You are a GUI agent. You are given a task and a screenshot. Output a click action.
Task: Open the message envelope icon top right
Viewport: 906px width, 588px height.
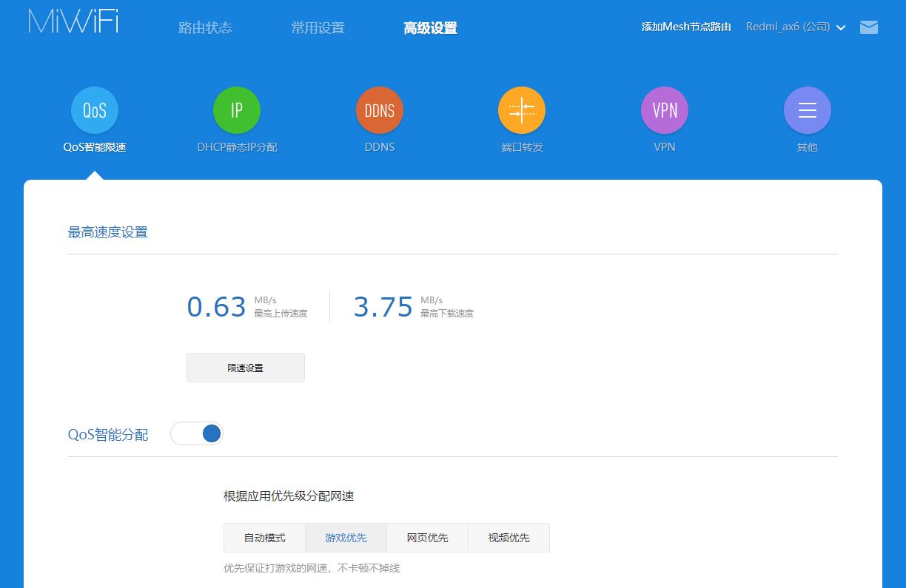coord(868,27)
